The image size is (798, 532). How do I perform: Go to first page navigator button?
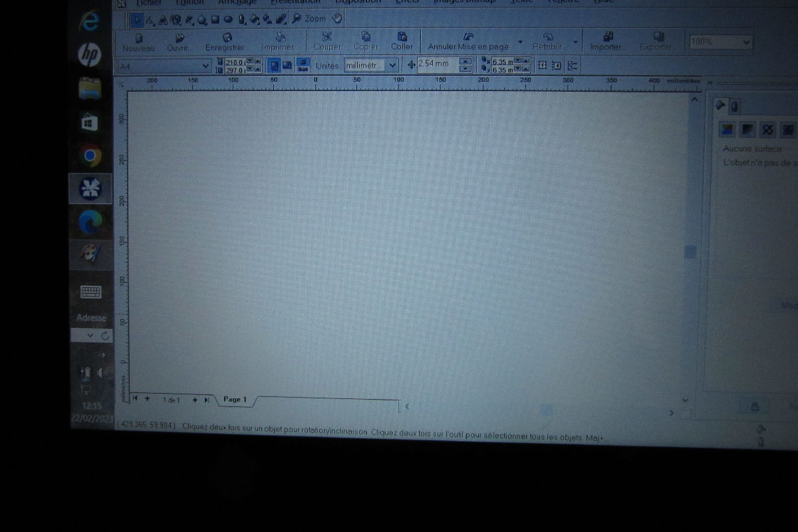pyautogui.click(x=135, y=399)
